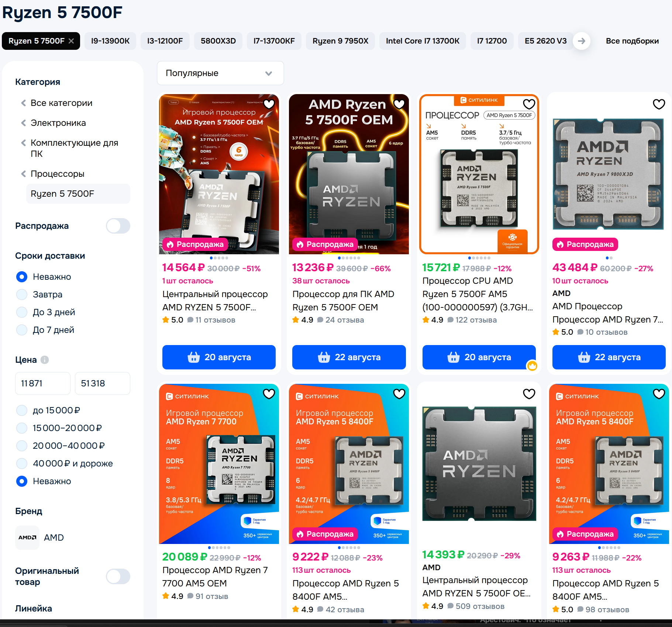672x627 pixels.
Task: Open the Игровой процессор AMD Ryzen 7 7700 image
Action: click(219, 464)
